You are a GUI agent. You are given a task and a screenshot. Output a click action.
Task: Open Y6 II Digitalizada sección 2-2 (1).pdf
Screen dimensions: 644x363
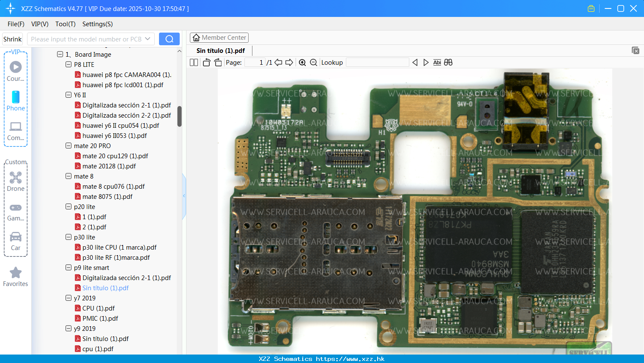coord(123,115)
